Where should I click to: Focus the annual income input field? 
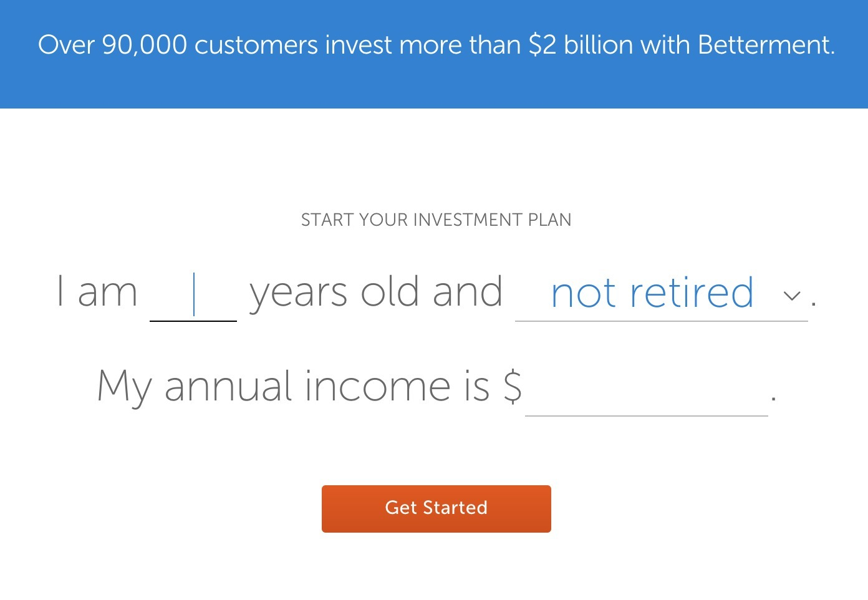[646, 390]
